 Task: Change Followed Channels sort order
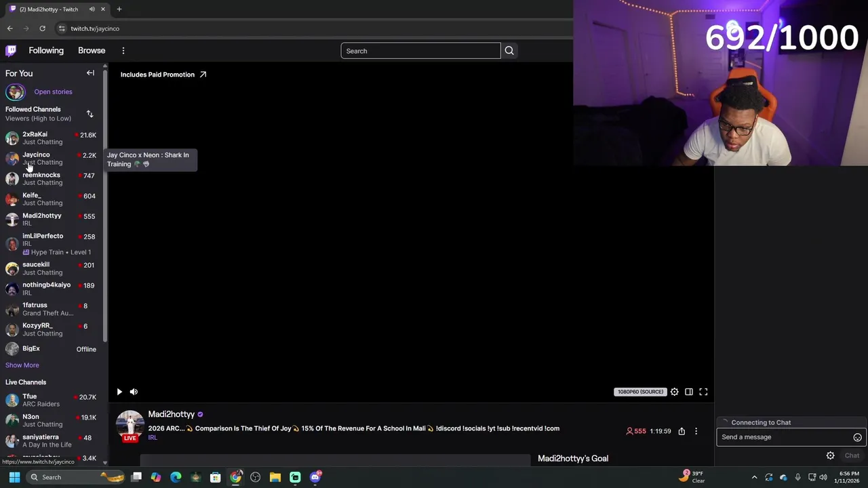pos(90,114)
